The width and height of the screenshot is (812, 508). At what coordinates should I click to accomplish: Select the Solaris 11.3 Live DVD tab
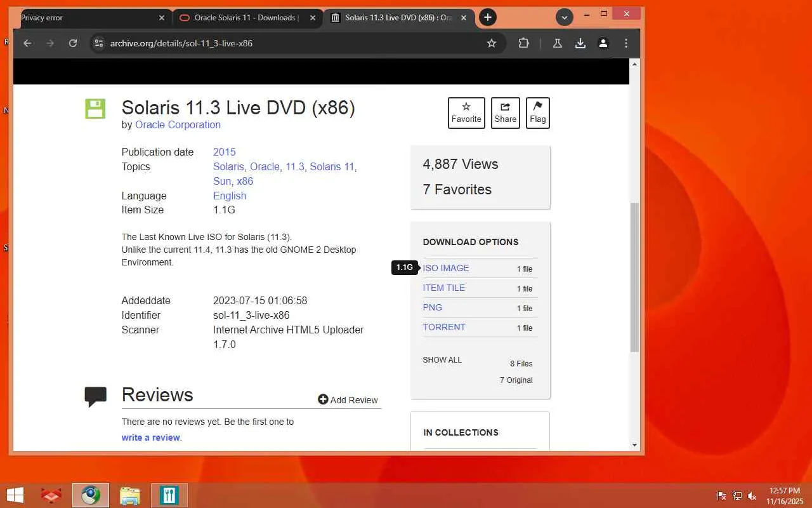[x=399, y=18]
